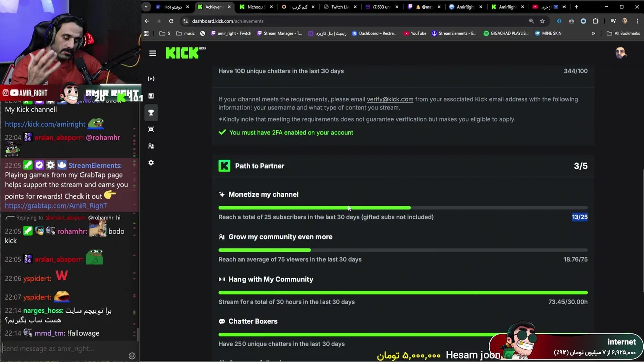Switch to the 7,633 unread mail tab
The image size is (644, 362).
click(381, 7)
